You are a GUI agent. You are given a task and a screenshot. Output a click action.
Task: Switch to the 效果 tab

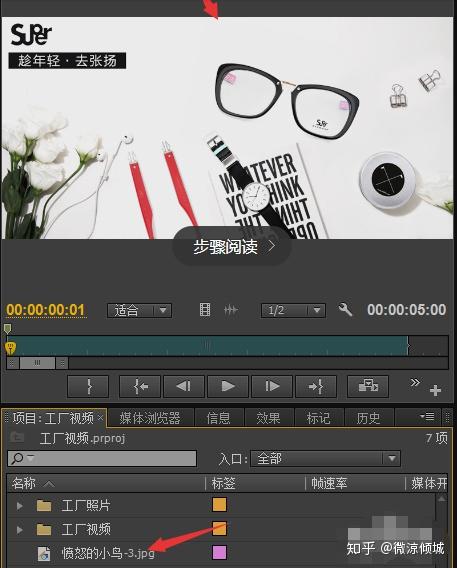point(268,418)
